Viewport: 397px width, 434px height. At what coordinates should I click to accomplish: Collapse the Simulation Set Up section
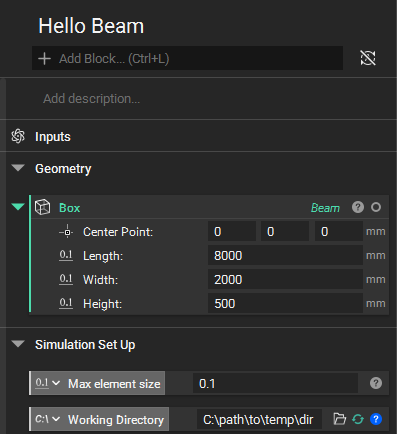click(18, 344)
